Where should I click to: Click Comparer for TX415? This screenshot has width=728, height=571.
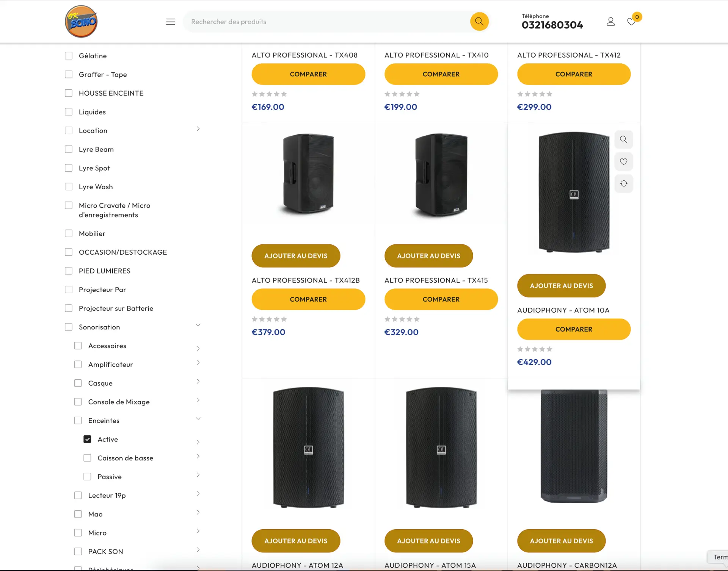click(441, 299)
